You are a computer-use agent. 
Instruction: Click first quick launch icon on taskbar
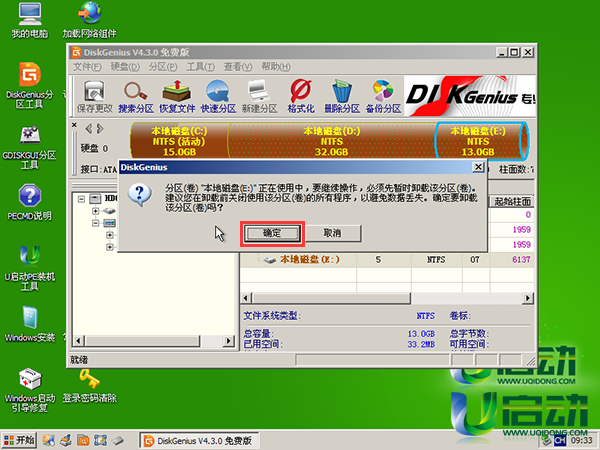click(x=49, y=440)
